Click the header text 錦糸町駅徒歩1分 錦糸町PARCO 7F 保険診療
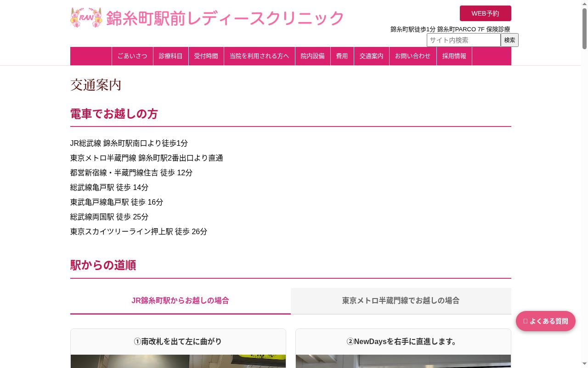 click(x=450, y=29)
